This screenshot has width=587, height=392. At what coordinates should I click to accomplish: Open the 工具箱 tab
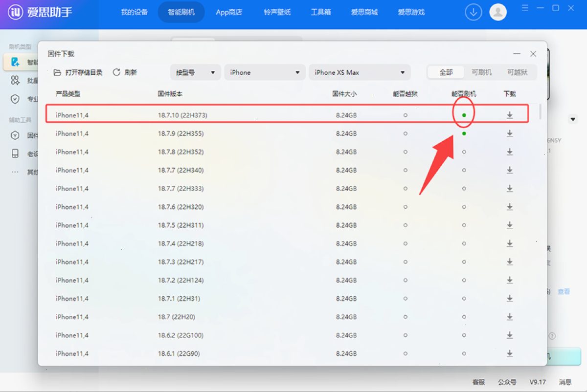click(x=321, y=12)
